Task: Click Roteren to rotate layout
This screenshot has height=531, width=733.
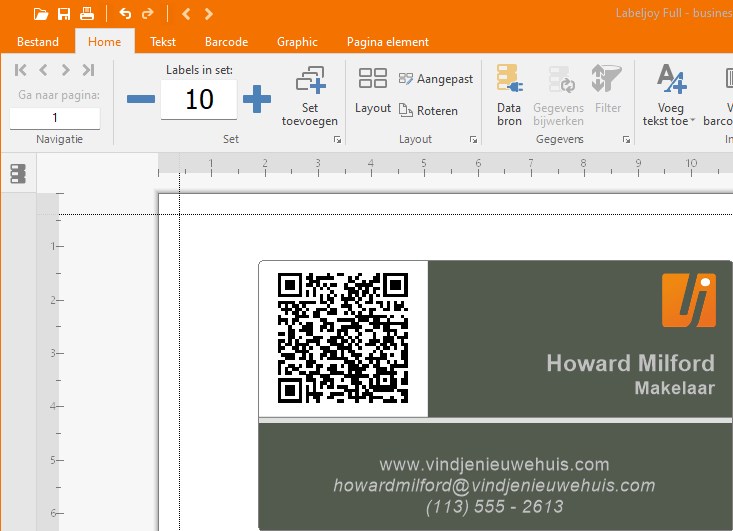Action: click(x=428, y=111)
